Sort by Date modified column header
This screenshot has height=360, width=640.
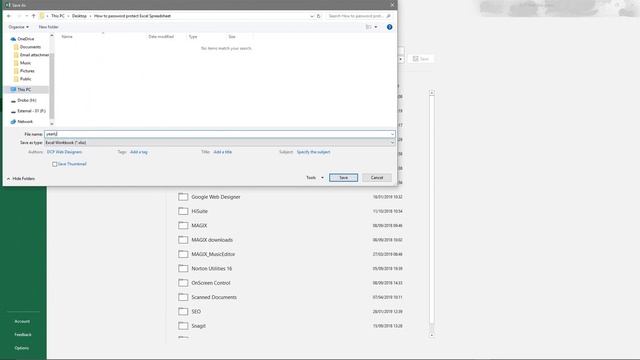coord(161,37)
